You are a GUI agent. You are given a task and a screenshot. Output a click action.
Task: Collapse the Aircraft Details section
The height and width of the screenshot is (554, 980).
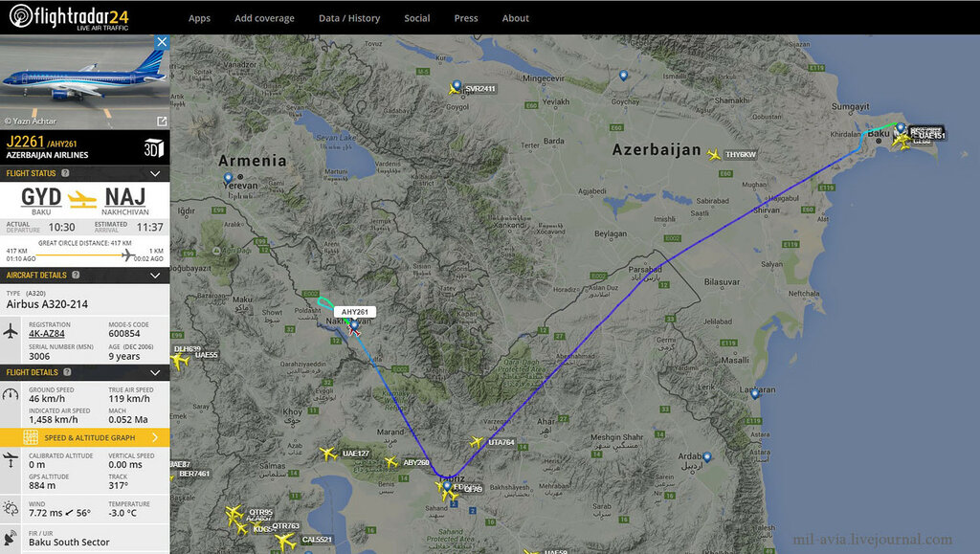[155, 276]
